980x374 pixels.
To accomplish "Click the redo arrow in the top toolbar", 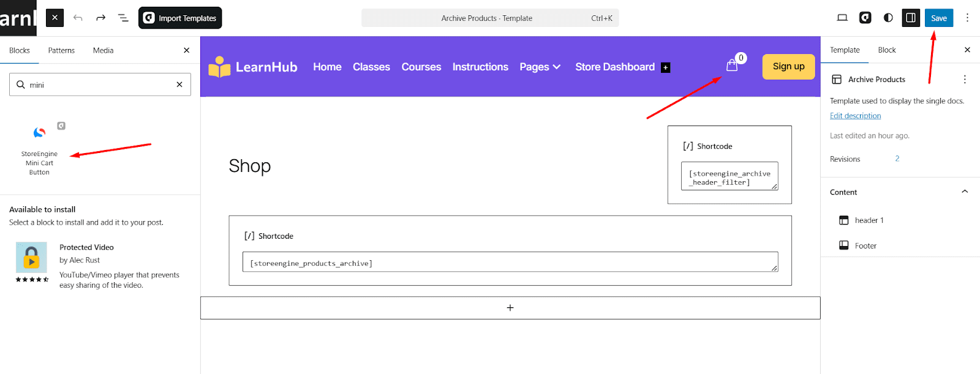I will tap(100, 18).
